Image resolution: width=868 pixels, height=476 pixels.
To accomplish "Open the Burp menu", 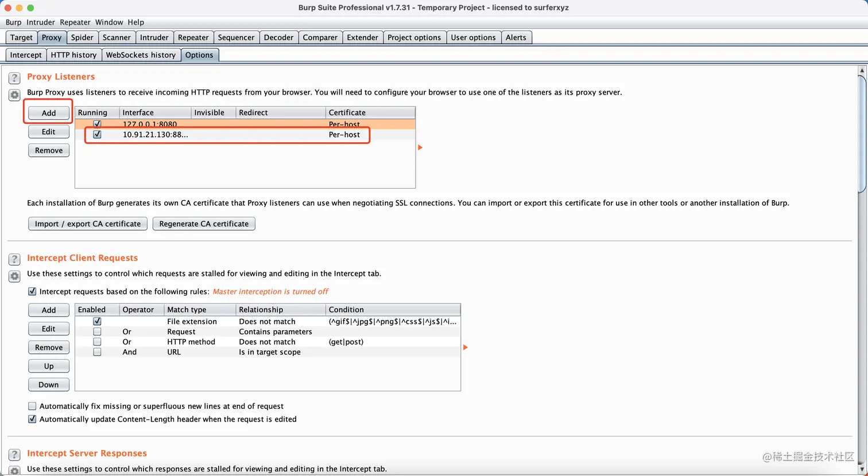I will pos(13,22).
